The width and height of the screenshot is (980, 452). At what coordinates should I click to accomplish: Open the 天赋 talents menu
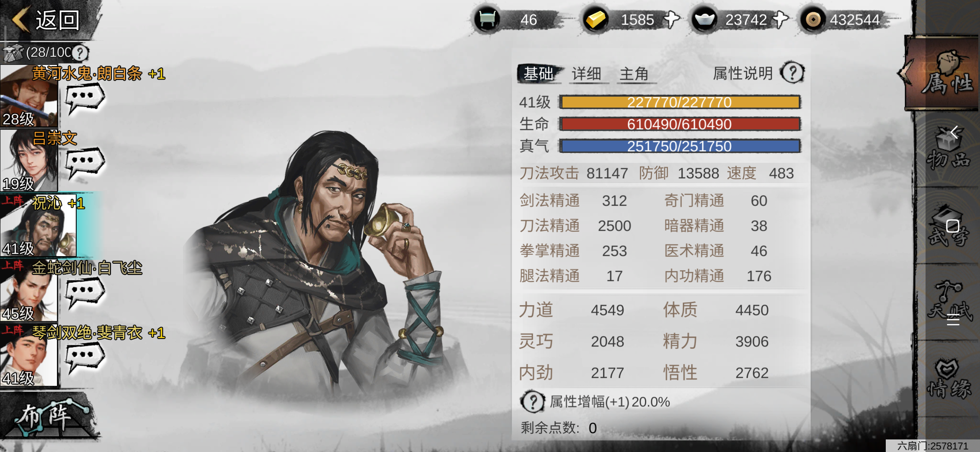pos(948,302)
